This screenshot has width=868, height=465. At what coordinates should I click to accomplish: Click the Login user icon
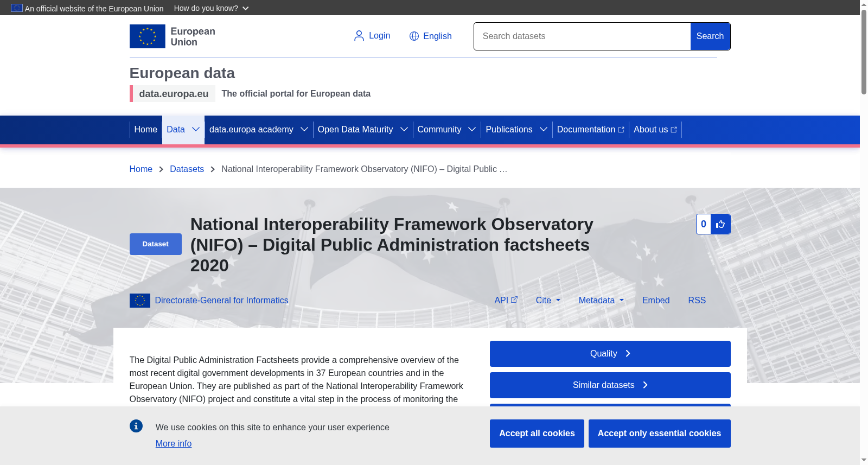pos(359,36)
